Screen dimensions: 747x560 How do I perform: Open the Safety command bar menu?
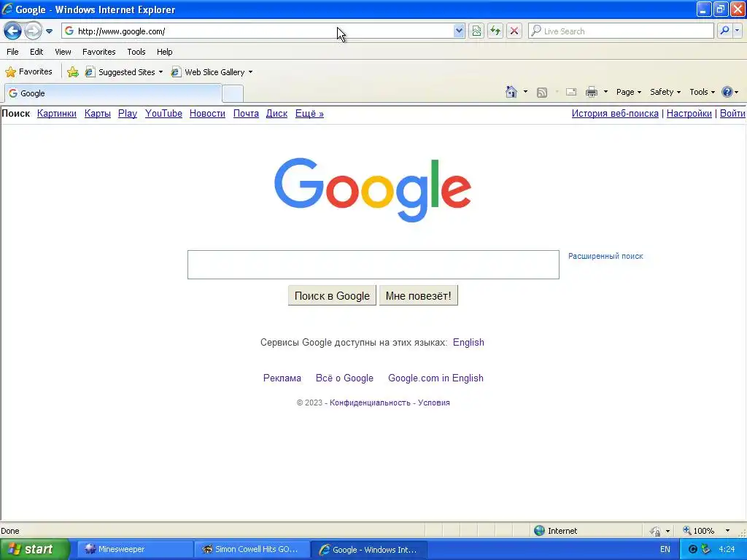pos(665,92)
